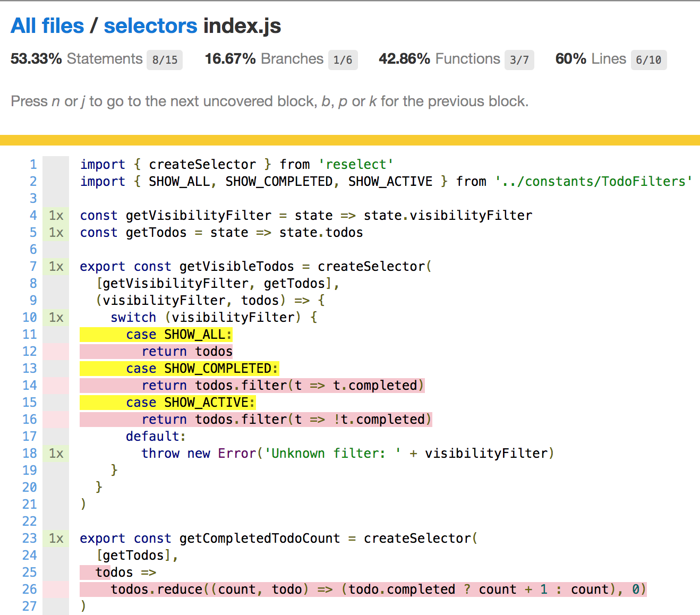Click the Lines coverage badge showing 6/10
700x615 pixels.
[x=648, y=61]
